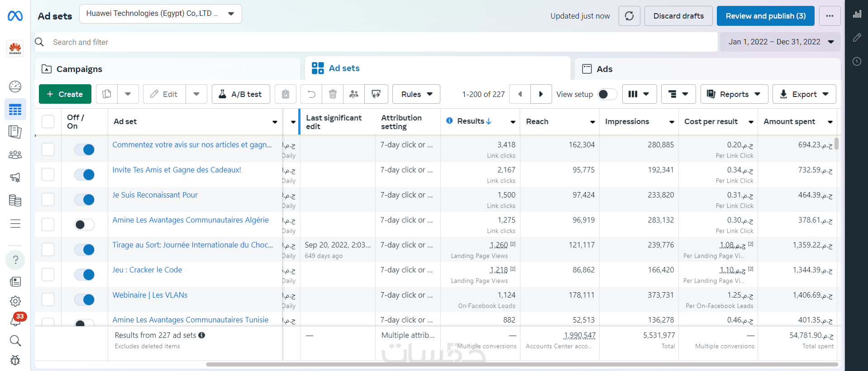The width and height of the screenshot is (868, 371).
Task: Click the presentation tag toolbar icon
Action: point(376,94)
